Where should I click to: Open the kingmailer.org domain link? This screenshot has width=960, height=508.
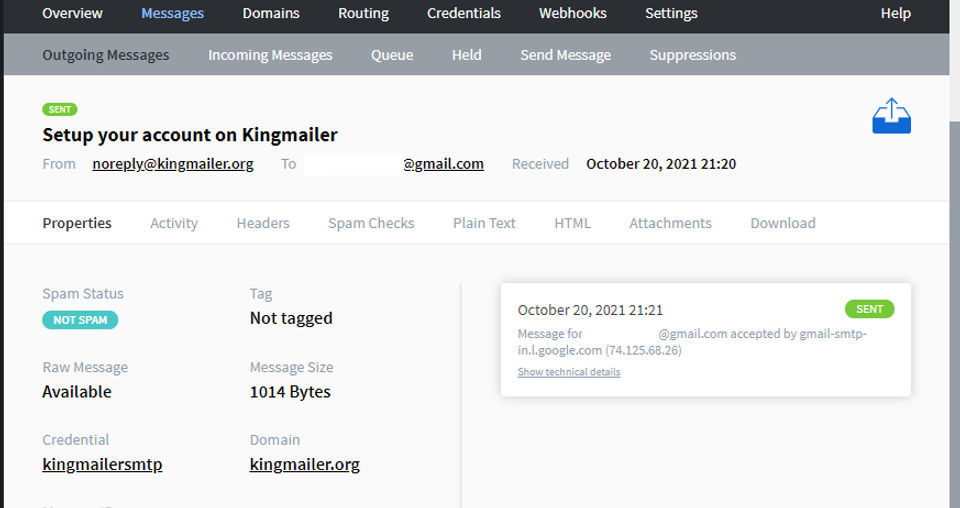point(304,465)
